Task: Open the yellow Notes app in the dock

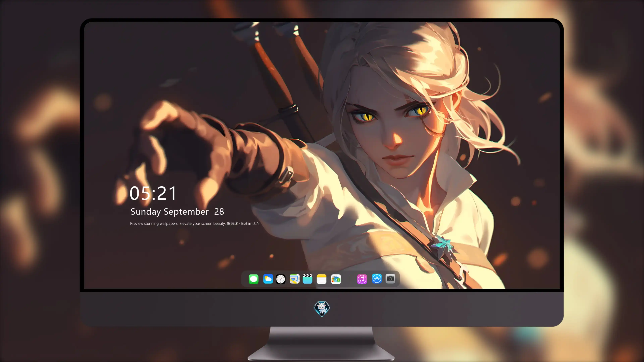Action: click(321, 279)
